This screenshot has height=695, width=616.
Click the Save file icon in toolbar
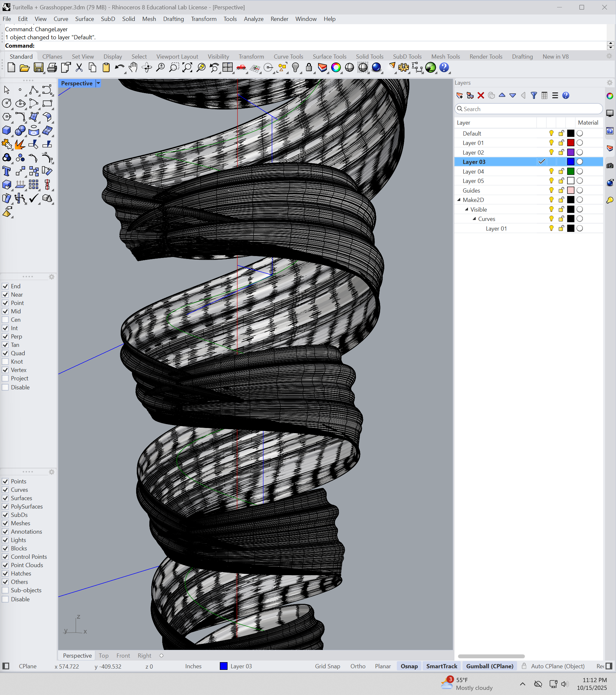tap(38, 68)
